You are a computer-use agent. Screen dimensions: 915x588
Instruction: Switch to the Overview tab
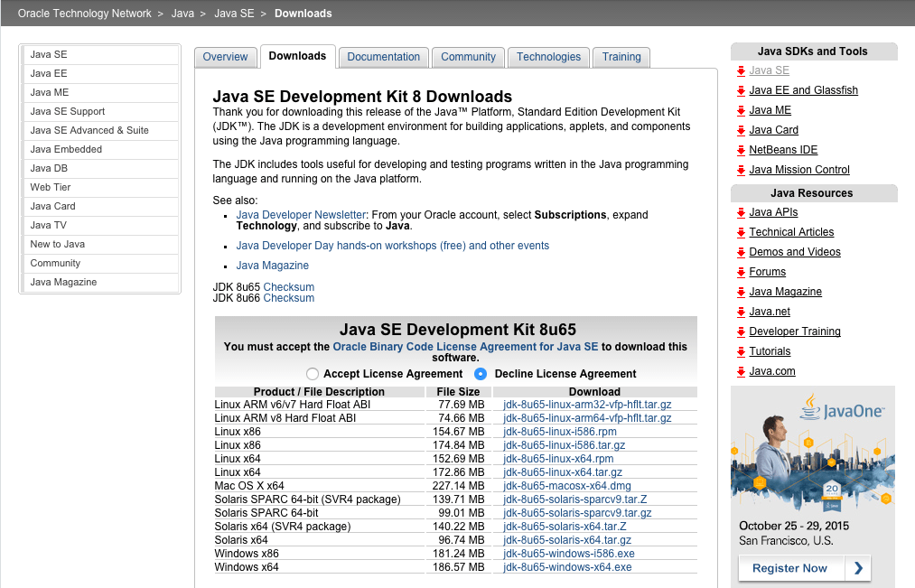click(x=225, y=57)
